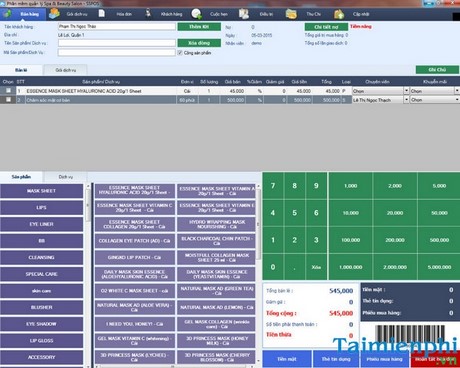Image resolution: width=460 pixels, height=368 pixels.
Task: Select the Khách hàng customer icon
Action: coord(148,14)
